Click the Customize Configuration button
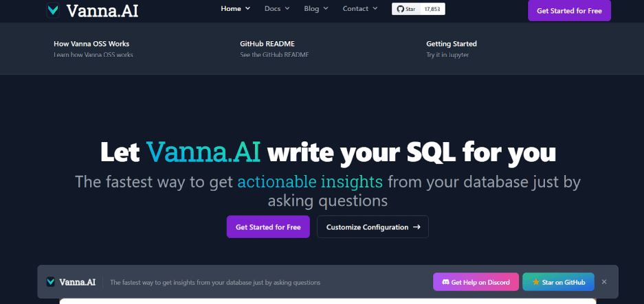 tap(373, 227)
